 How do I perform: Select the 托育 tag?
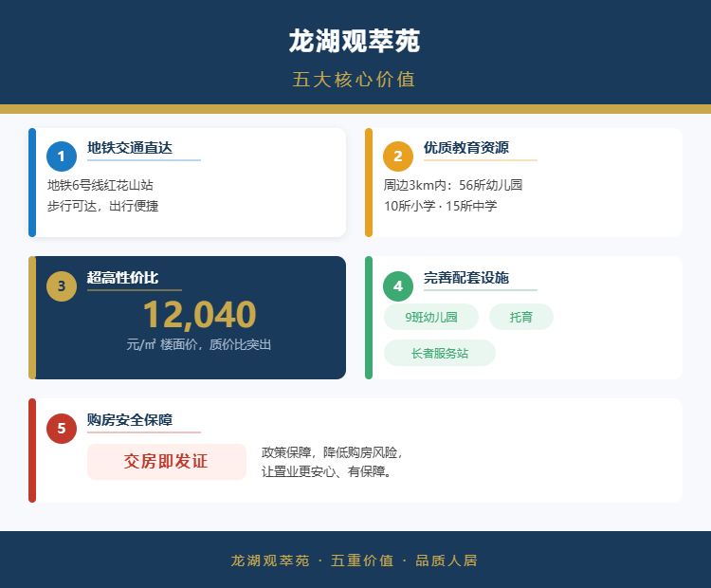pyautogui.click(x=521, y=317)
